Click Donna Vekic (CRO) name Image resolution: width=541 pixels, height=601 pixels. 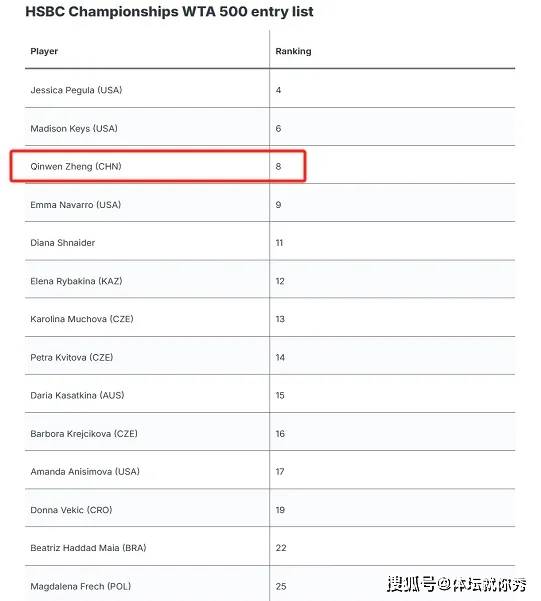coord(71,510)
